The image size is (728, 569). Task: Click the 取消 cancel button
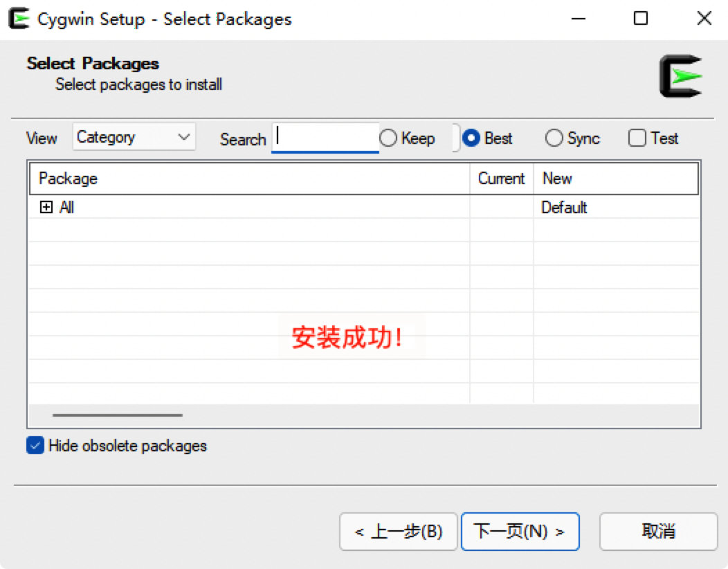point(658,532)
